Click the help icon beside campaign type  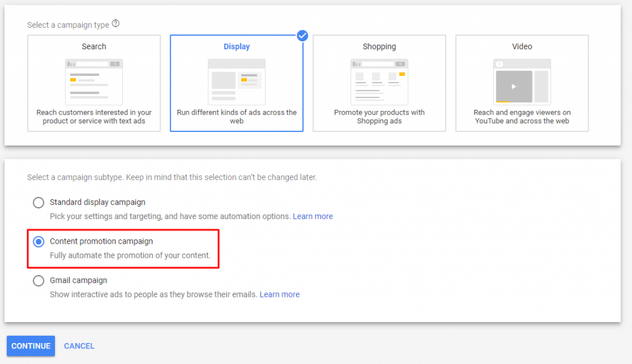tap(115, 25)
